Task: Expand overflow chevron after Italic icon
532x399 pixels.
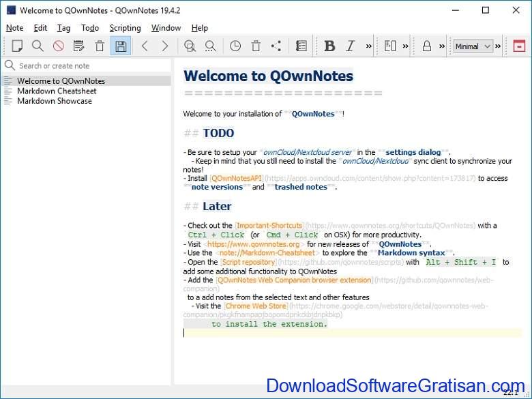Action: coord(368,46)
